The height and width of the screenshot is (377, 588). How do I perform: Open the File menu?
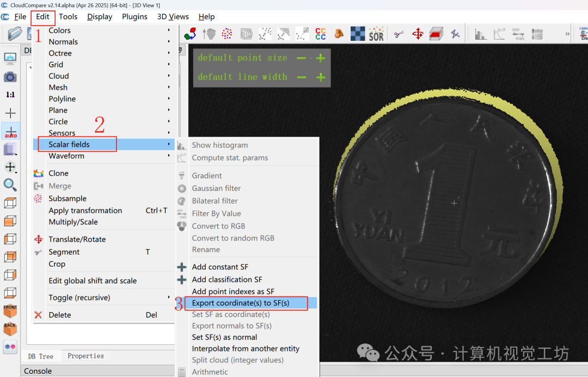[20, 17]
